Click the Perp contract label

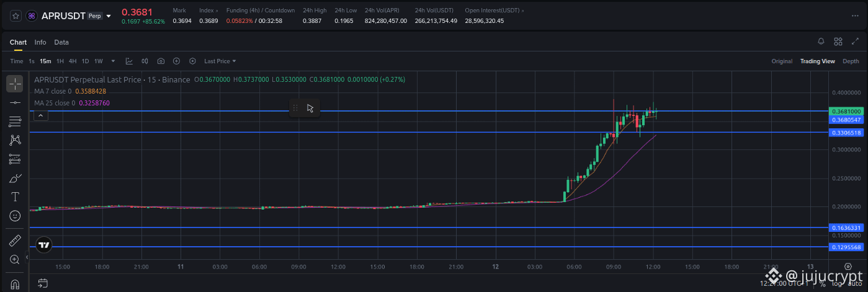[94, 16]
